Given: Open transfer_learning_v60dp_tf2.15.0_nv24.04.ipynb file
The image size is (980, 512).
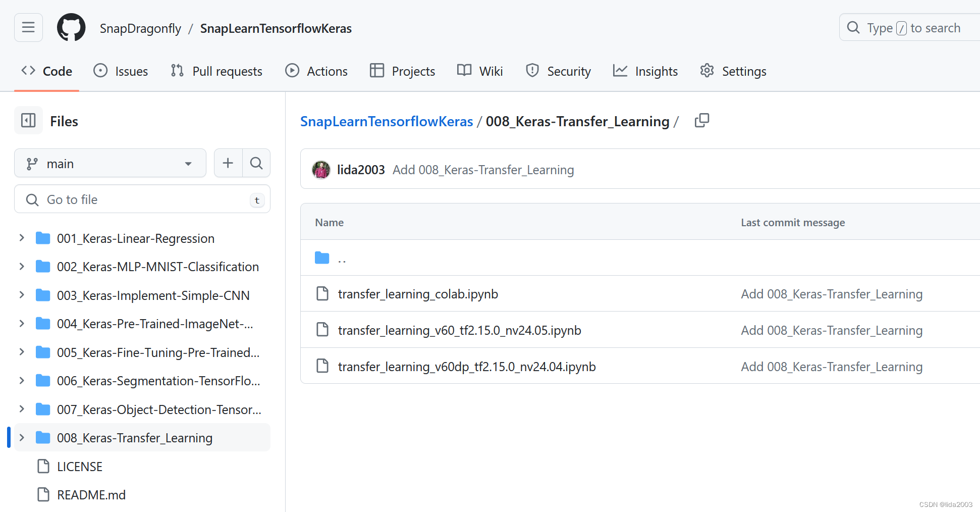Looking at the screenshot, I should (467, 367).
